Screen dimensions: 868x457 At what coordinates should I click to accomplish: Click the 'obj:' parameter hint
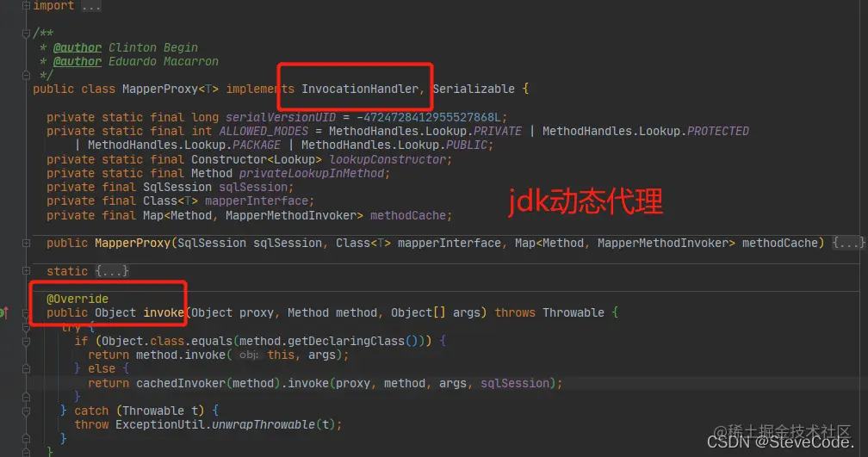pos(249,355)
